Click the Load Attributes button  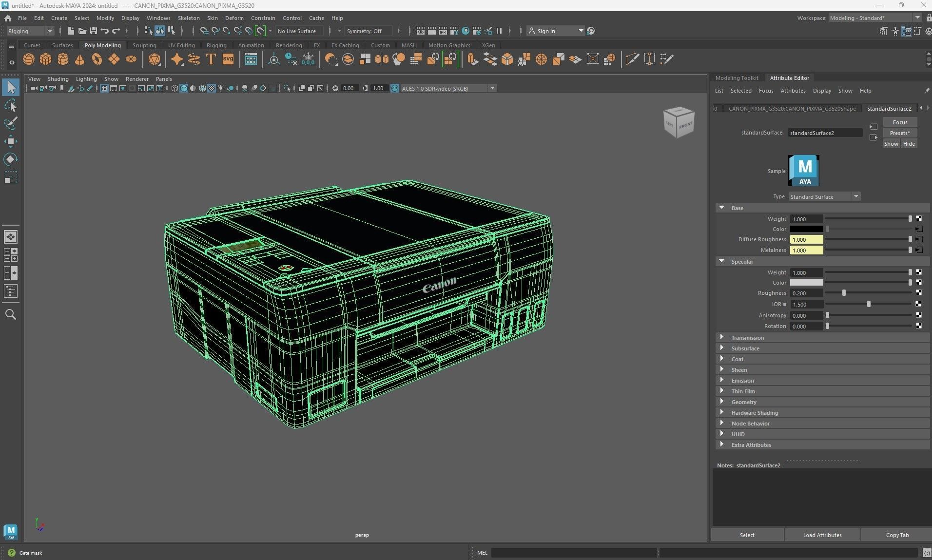pos(822,535)
